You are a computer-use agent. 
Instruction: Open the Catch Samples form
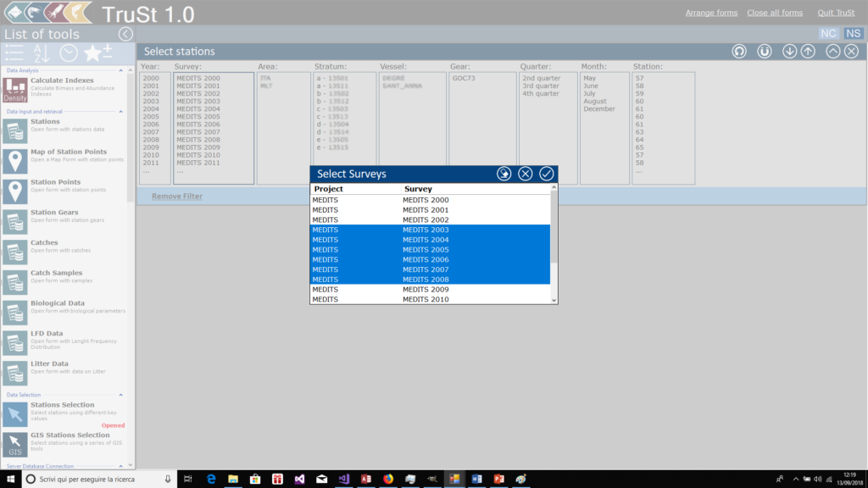[15, 282]
